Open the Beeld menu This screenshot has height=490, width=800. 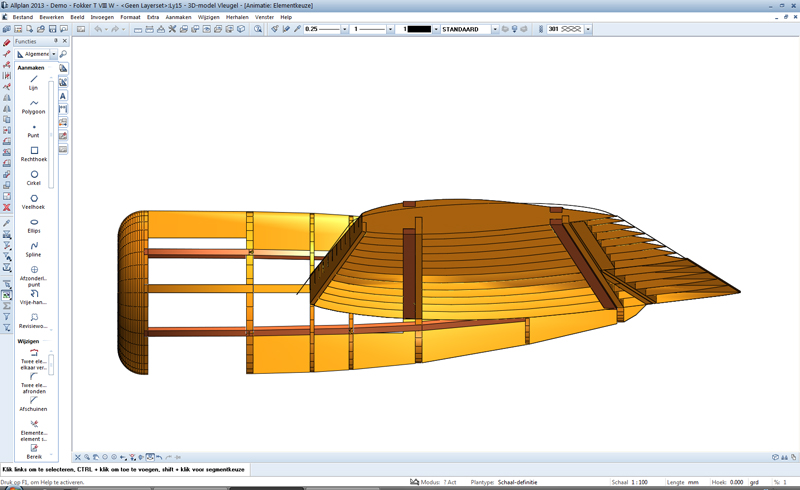coord(78,17)
